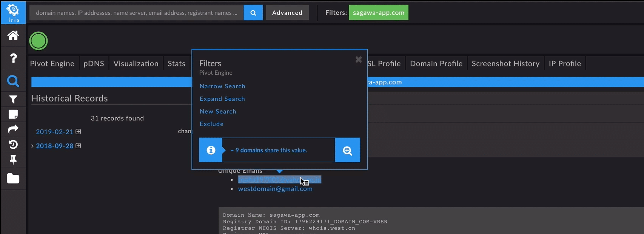Close the Filters popup

(359, 59)
